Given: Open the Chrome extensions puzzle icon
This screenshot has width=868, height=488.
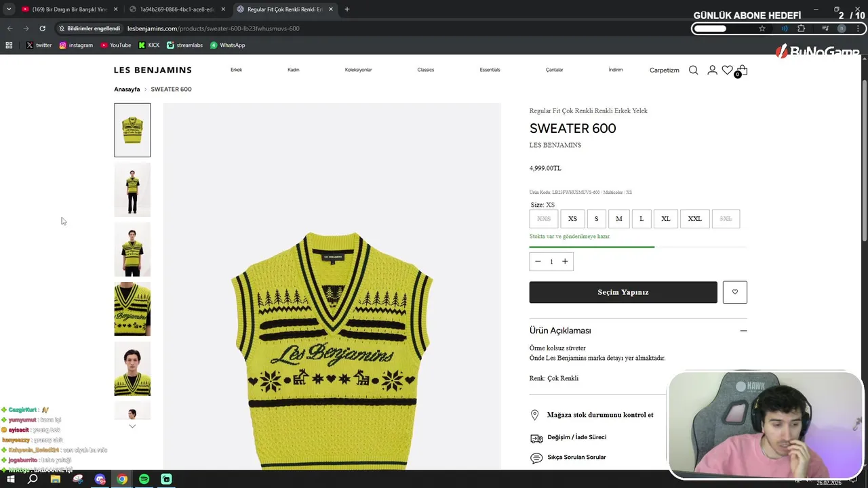Looking at the screenshot, I should pyautogui.click(x=802, y=28).
